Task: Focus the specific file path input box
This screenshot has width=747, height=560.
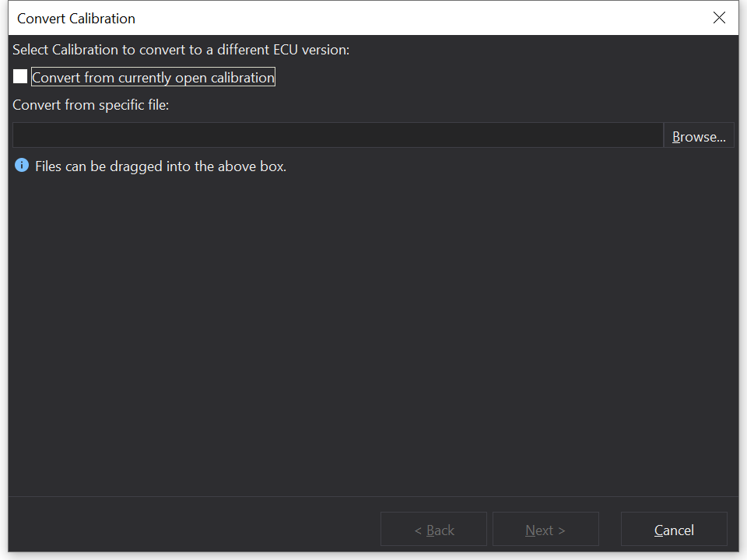Action: click(x=337, y=135)
